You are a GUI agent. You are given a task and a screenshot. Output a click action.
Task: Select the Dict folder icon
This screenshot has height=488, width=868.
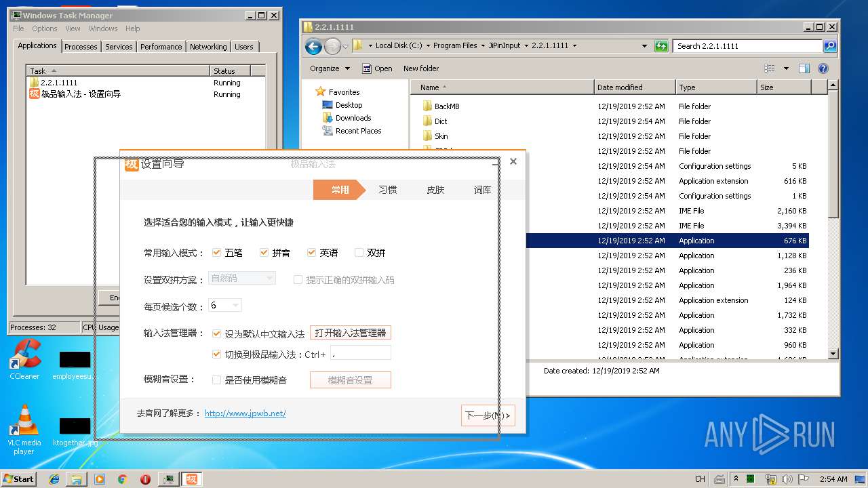427,121
